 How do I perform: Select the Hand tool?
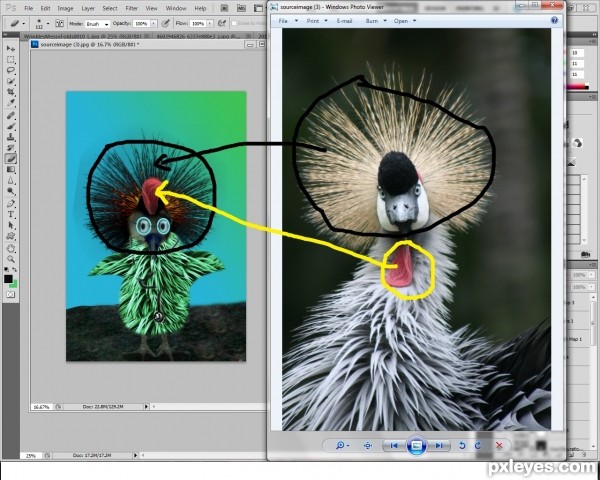[11, 248]
